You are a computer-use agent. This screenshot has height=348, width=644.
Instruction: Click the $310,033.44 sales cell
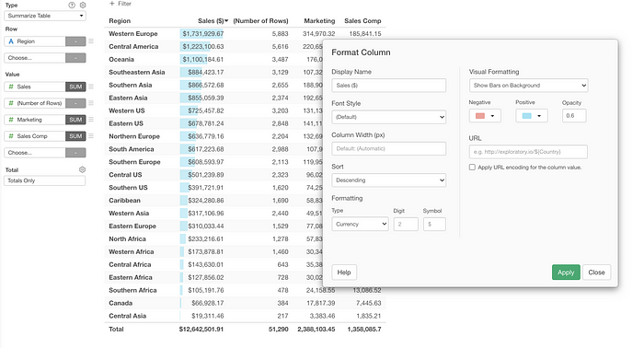[x=206, y=226]
